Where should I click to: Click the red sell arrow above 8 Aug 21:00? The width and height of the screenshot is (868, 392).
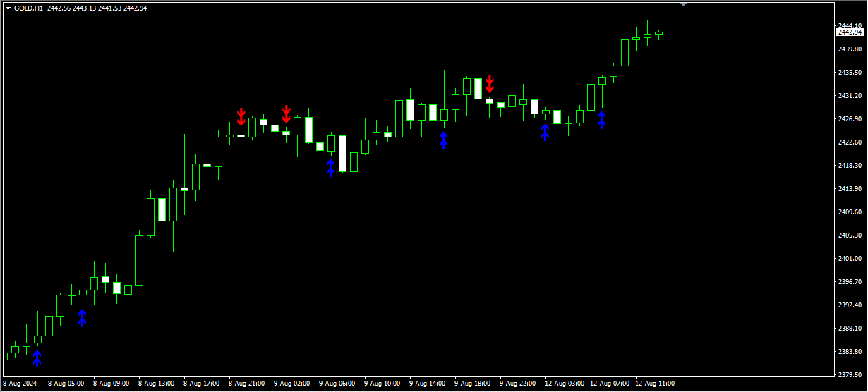(241, 117)
